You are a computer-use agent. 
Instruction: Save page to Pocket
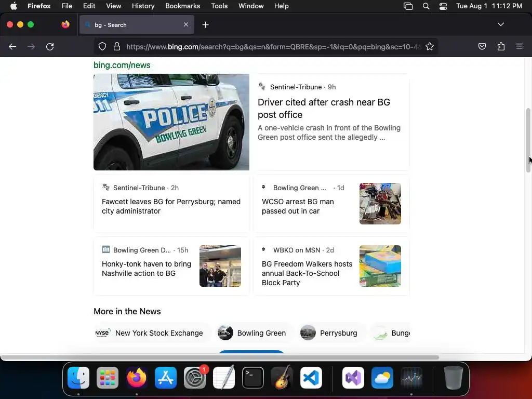[482, 46]
